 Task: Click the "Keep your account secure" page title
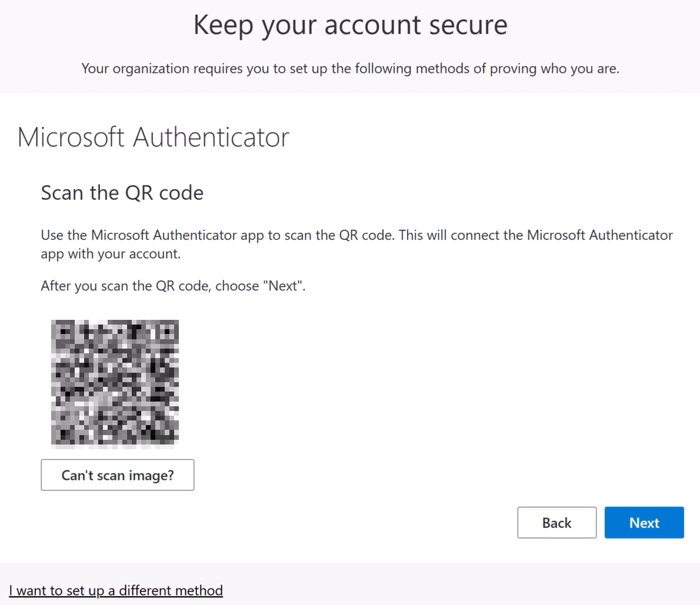pyautogui.click(x=350, y=25)
